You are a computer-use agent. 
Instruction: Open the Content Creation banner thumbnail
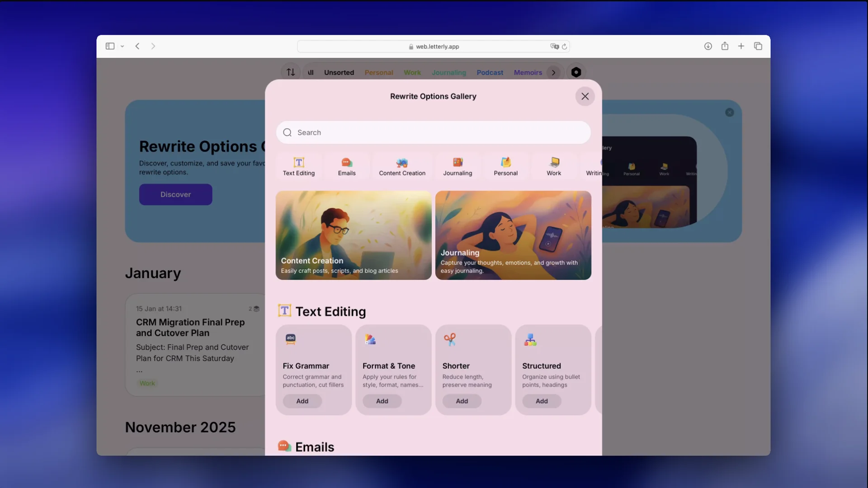(x=354, y=235)
